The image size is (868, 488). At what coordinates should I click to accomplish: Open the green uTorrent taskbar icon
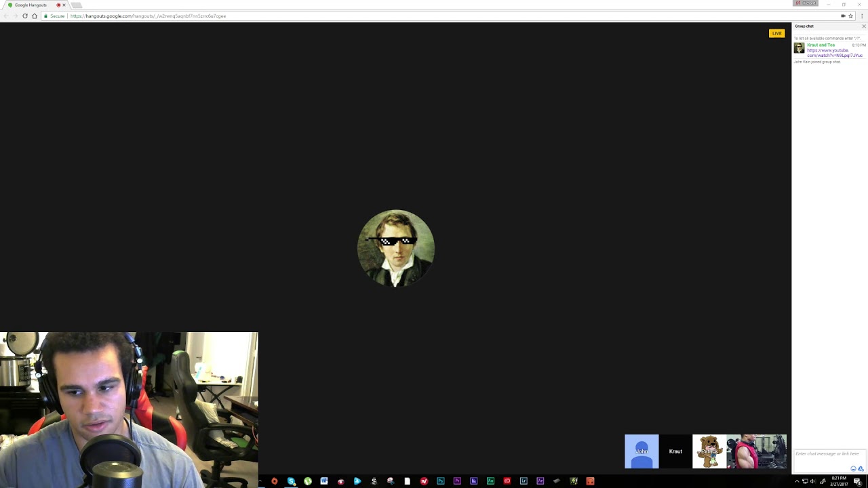pyautogui.click(x=308, y=481)
